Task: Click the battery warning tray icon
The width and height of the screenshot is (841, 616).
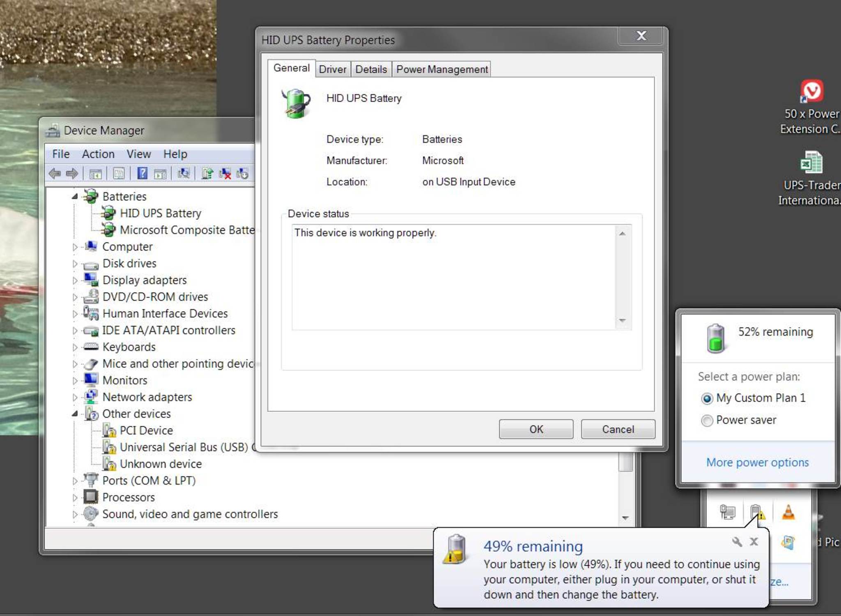Action: point(757,512)
